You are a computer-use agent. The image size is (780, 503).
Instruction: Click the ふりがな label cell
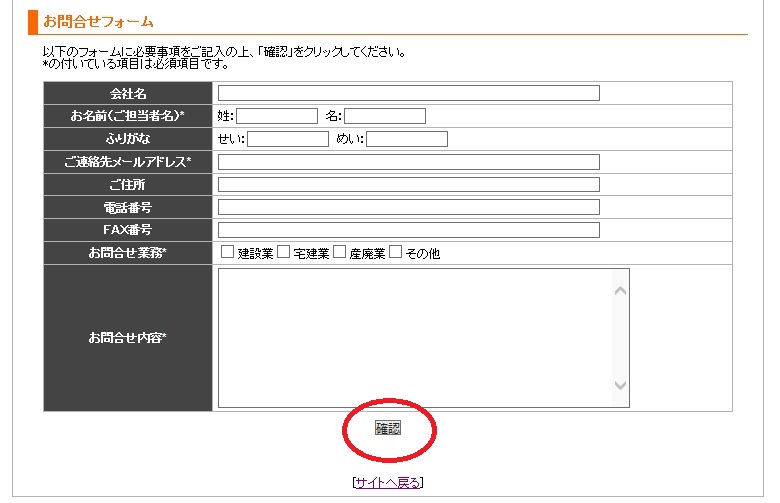pyautogui.click(x=128, y=139)
